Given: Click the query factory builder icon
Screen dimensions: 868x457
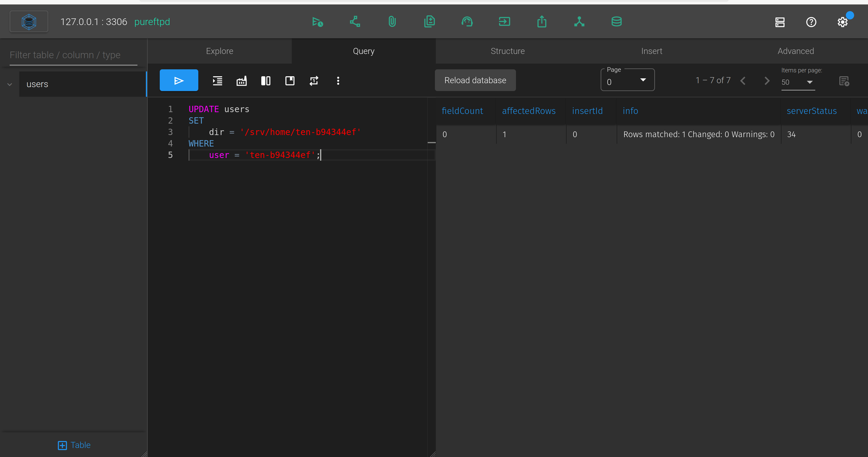Looking at the screenshot, I should click(x=242, y=80).
